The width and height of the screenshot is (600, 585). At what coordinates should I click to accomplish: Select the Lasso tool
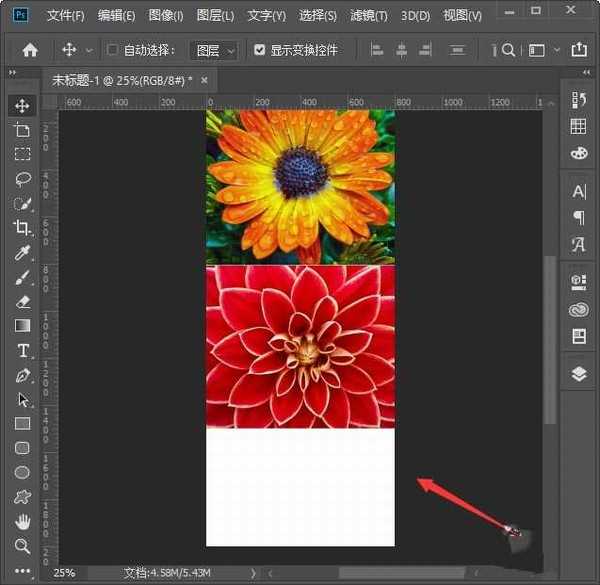[22, 178]
